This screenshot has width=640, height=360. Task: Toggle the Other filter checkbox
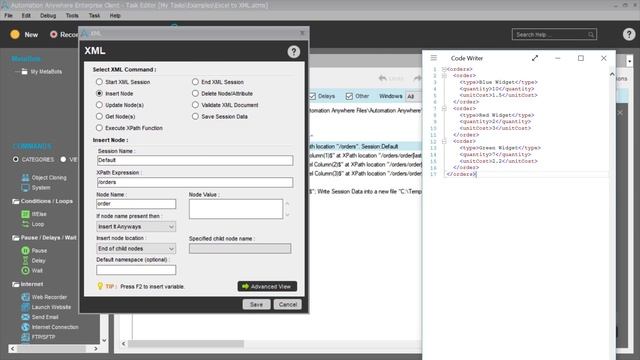click(x=349, y=96)
